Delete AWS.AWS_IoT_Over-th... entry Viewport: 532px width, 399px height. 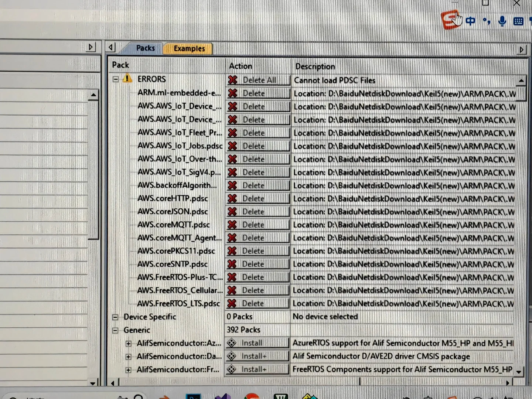[258, 159]
